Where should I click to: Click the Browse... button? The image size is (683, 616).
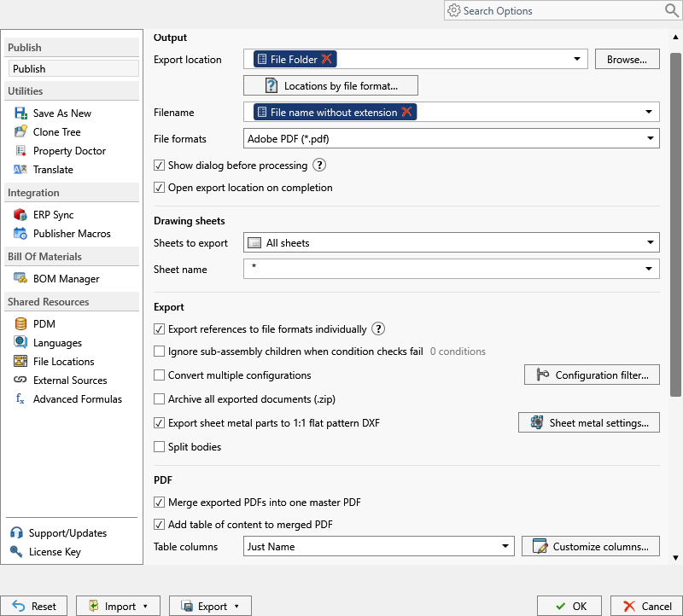pos(627,59)
